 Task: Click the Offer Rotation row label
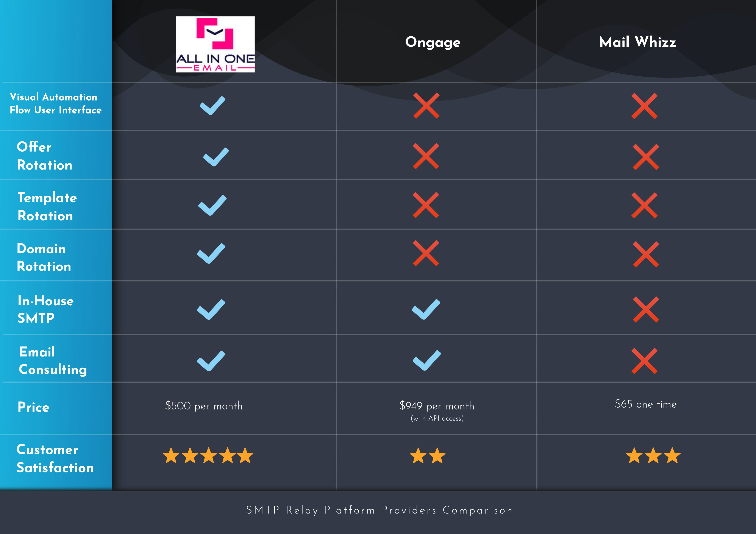point(44,156)
